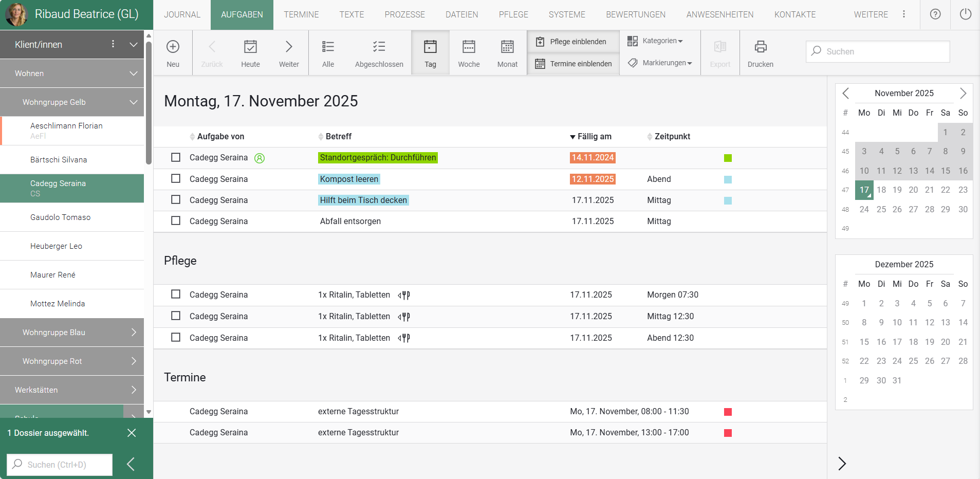Open the Markierungen dropdown
This screenshot has width=980, height=479.
tap(661, 63)
